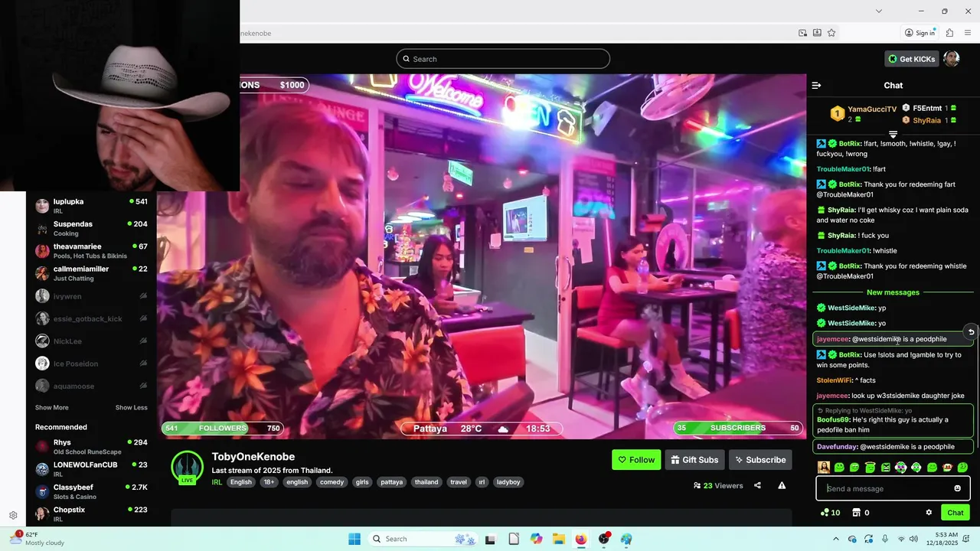Viewport: 980px width, 551px height.
Task: Open Firefox in the Windows taskbar
Action: [x=581, y=539]
